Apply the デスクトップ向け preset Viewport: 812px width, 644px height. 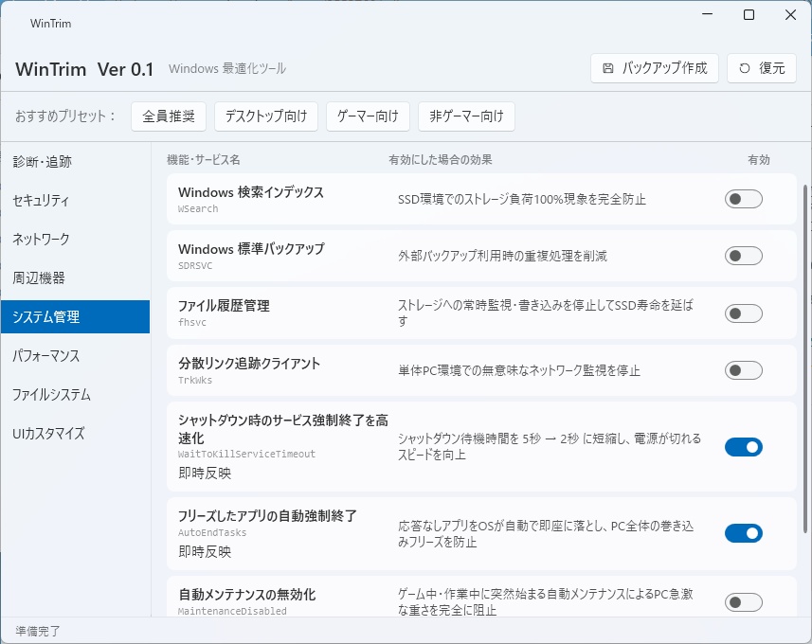point(266,116)
